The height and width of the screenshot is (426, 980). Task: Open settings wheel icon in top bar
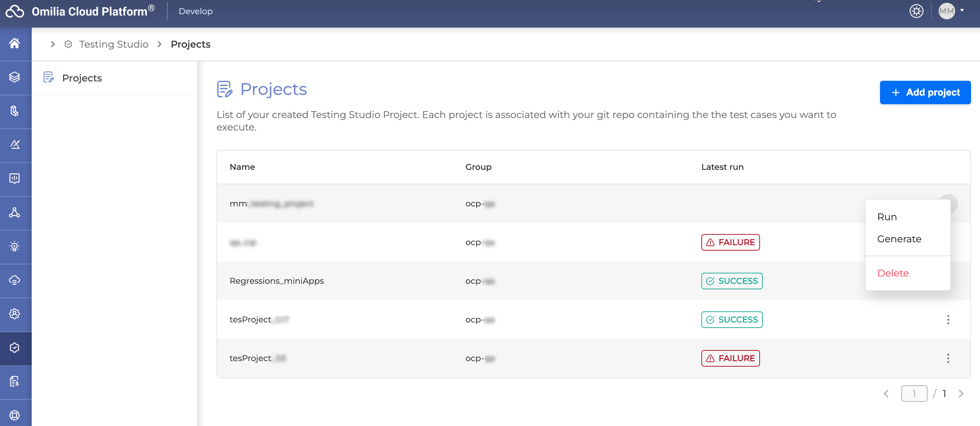coord(916,11)
